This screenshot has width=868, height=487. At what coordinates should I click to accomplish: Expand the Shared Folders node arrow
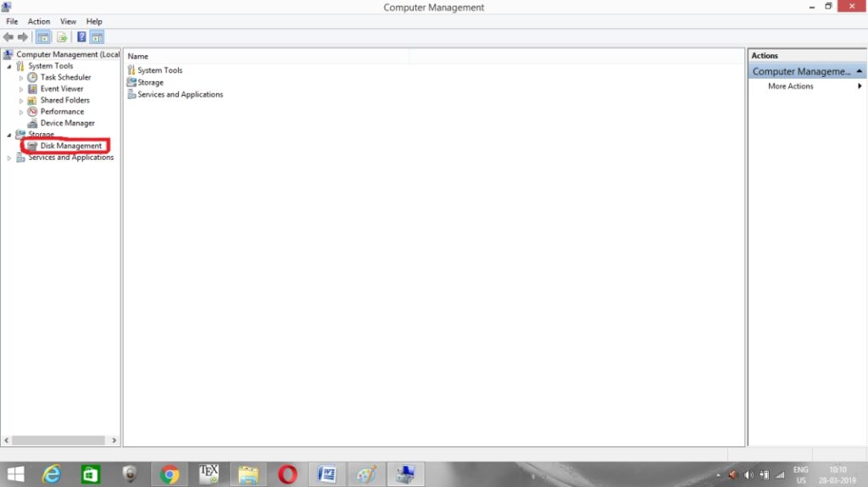point(21,101)
